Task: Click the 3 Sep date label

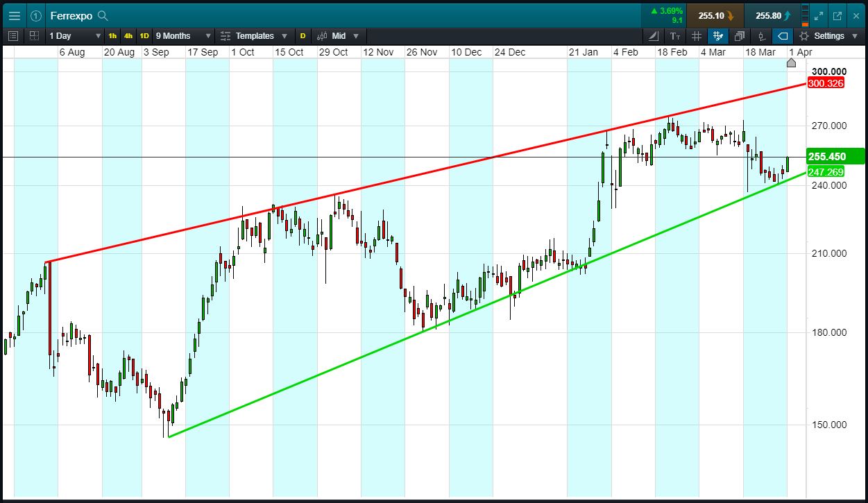Action: point(156,52)
